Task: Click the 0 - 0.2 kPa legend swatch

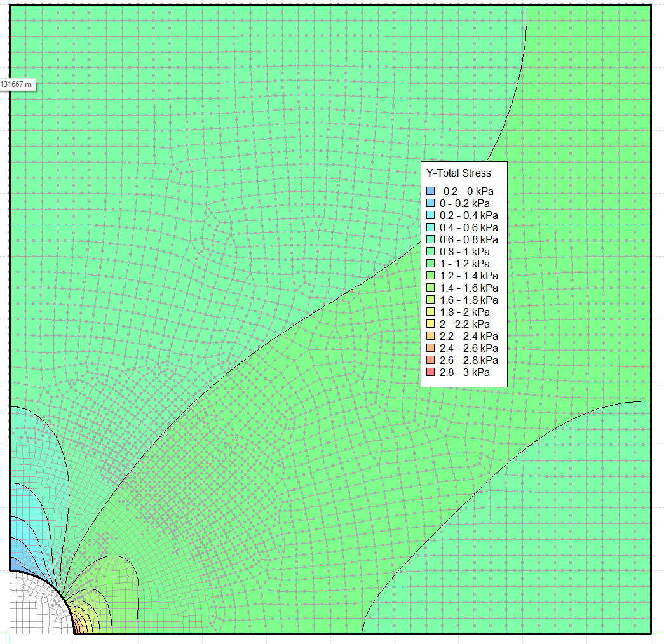Action: [x=430, y=203]
